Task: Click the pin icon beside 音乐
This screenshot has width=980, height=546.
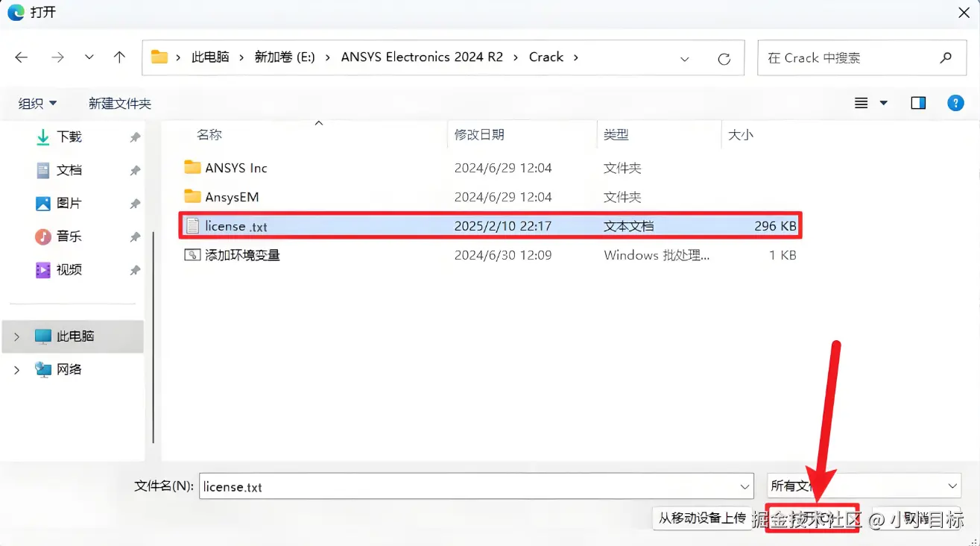Action: point(135,237)
